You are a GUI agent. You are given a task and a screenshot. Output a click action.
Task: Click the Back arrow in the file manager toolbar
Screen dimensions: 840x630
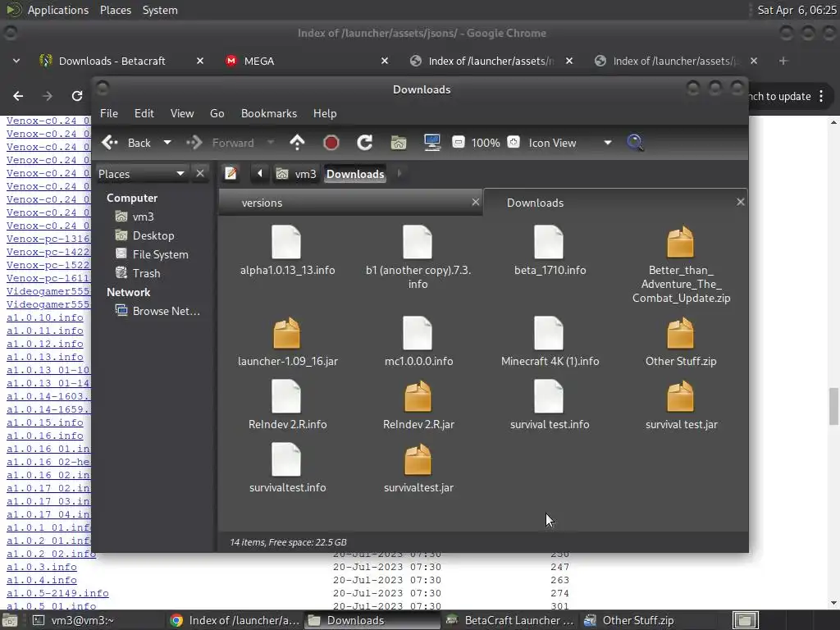pyautogui.click(x=110, y=143)
